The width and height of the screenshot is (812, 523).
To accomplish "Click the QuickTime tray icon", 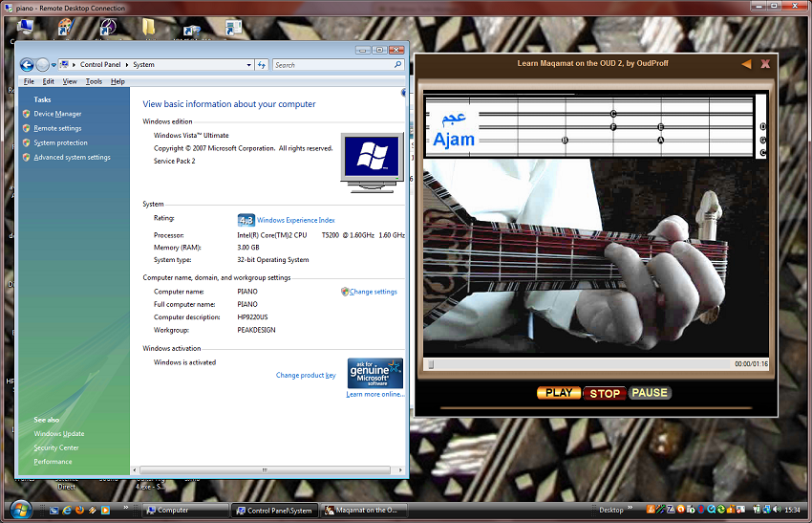I will (x=711, y=509).
